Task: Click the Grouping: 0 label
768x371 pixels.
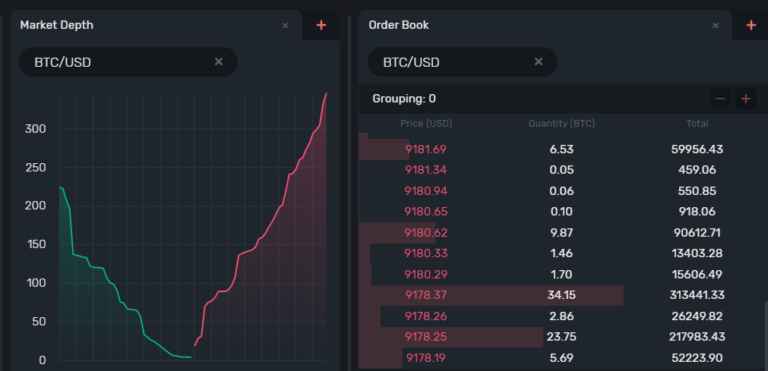Action: click(x=404, y=99)
